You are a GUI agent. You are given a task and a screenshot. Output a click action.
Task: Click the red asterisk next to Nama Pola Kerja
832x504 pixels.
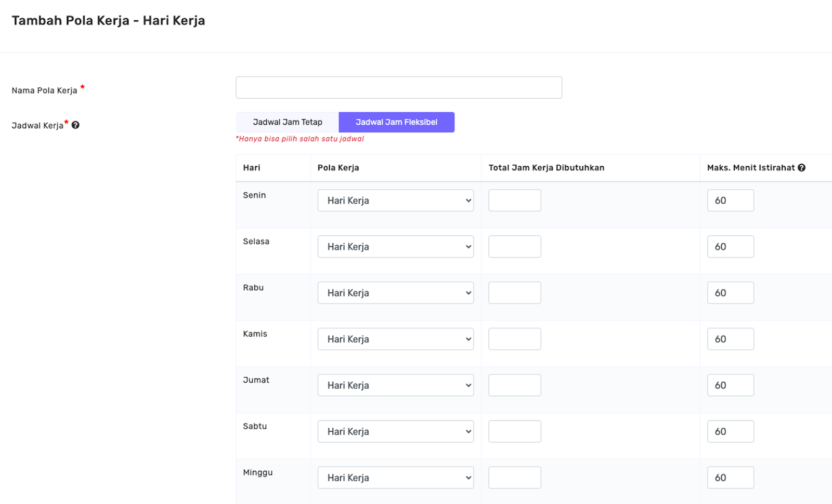pos(83,87)
